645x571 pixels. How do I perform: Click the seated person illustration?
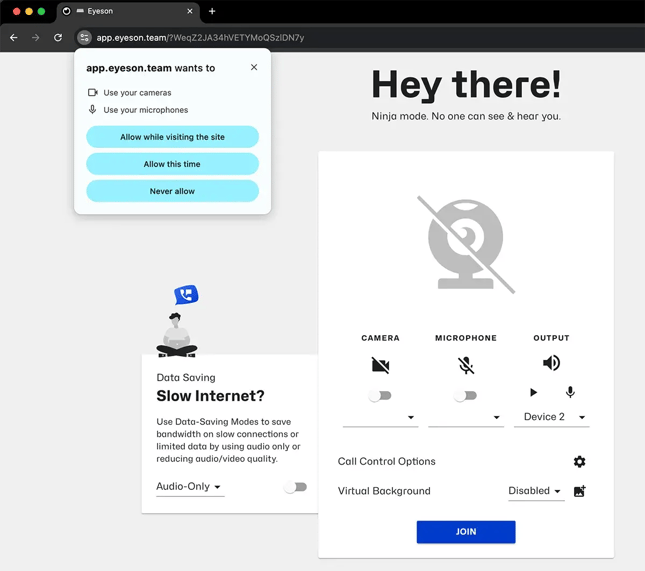pyautogui.click(x=177, y=335)
